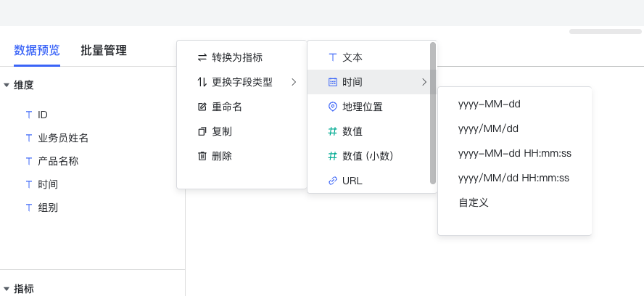
Task: Click the calendar icon beside 时间 option
Action: (x=333, y=82)
